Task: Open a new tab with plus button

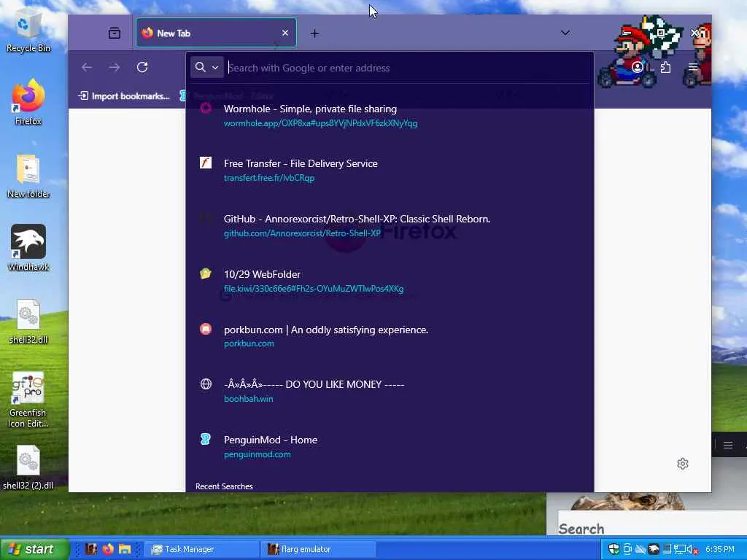Action: coord(314,33)
